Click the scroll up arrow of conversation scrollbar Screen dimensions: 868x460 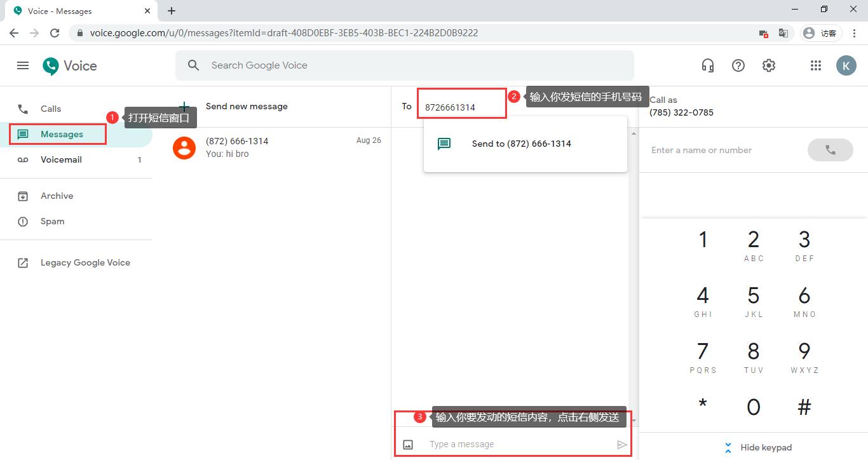pyautogui.click(x=634, y=134)
